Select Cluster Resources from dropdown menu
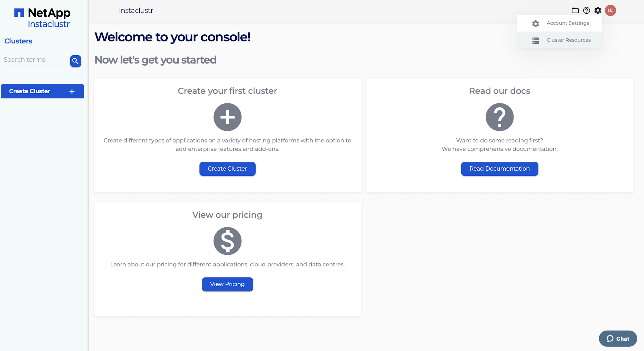644x351 pixels. point(559,40)
